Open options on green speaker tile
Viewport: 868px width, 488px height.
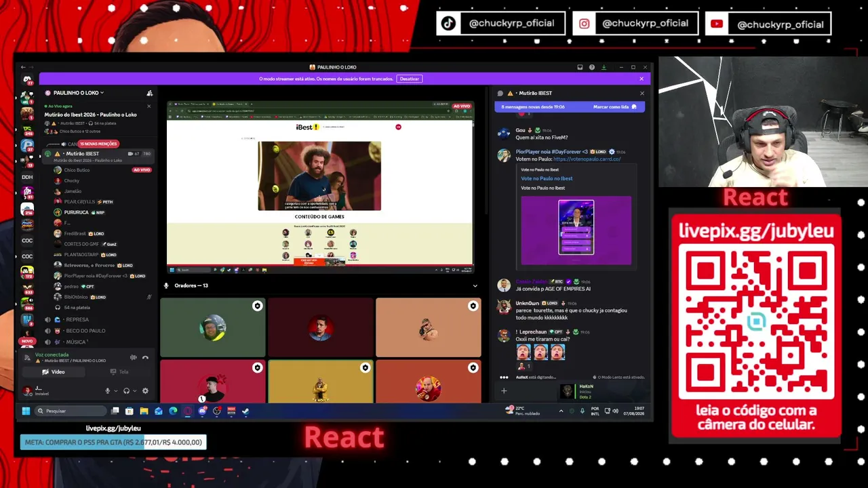(257, 306)
